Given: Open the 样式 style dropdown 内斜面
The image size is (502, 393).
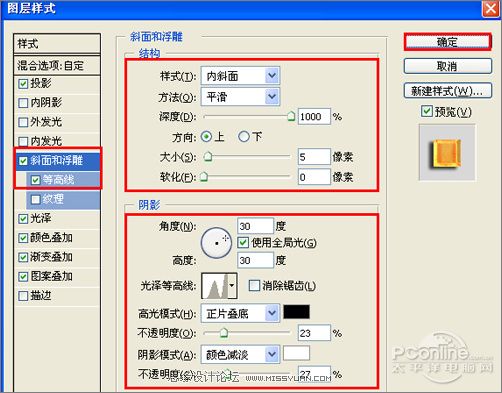Looking at the screenshot, I should [240, 76].
